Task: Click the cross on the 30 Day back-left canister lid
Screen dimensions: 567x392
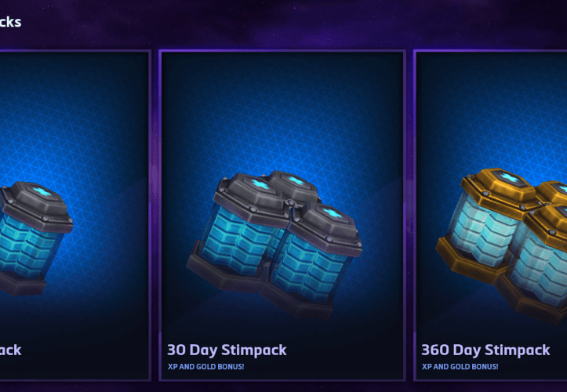Action: tap(260, 184)
